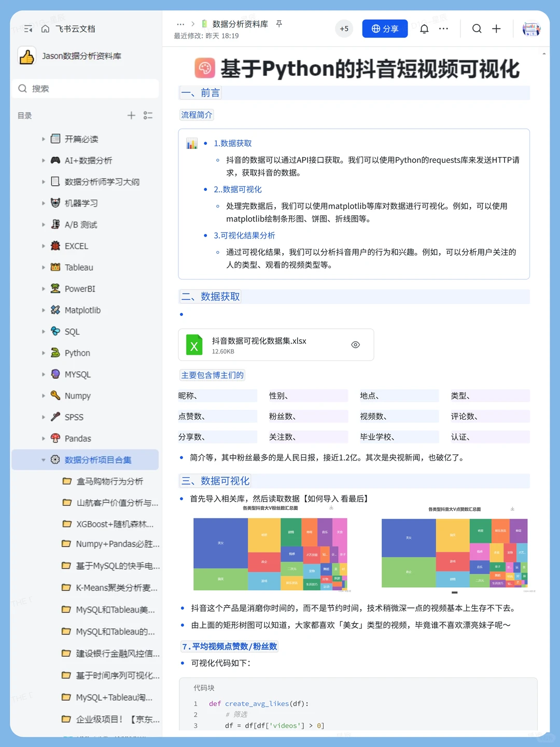This screenshot has height=747, width=560.
Task: Select the 7.平均视频点赞数/粉丝数 heading
Action: click(229, 646)
